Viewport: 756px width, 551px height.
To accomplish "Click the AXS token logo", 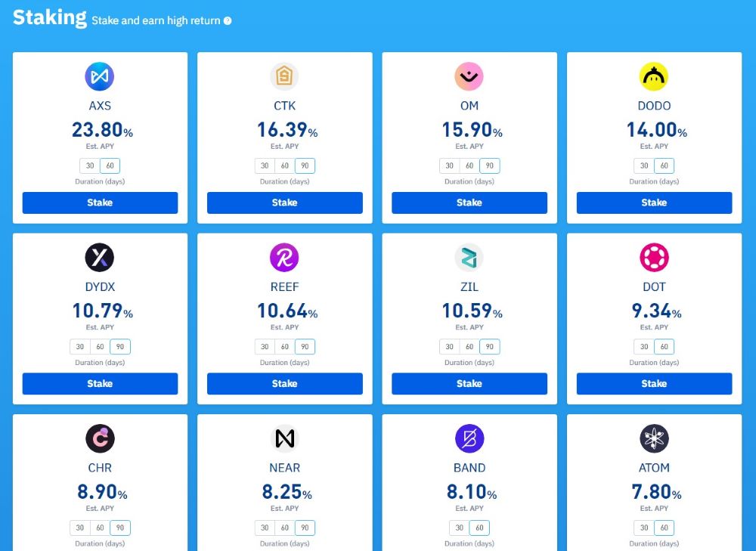I will click(x=100, y=76).
